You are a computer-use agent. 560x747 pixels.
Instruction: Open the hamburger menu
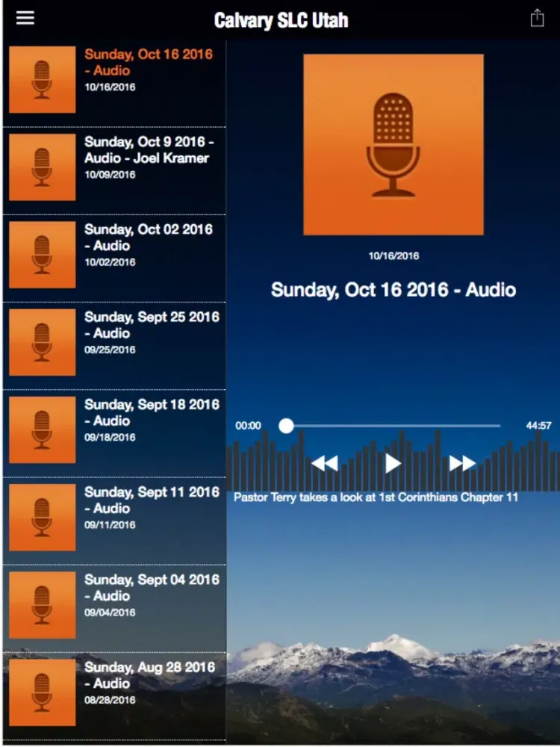coord(25,18)
